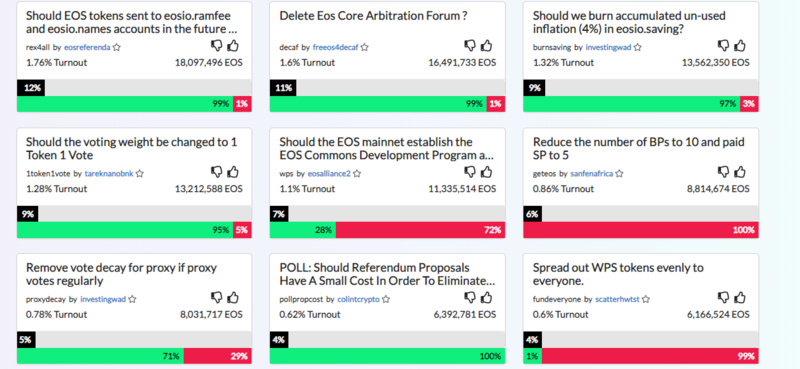Favorite the decaf proposal with star
The width and height of the screenshot is (800, 369).
click(364, 47)
